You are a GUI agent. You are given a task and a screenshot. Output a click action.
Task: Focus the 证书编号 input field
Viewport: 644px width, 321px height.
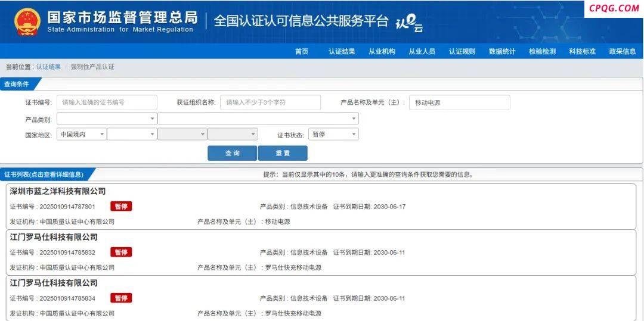click(107, 102)
